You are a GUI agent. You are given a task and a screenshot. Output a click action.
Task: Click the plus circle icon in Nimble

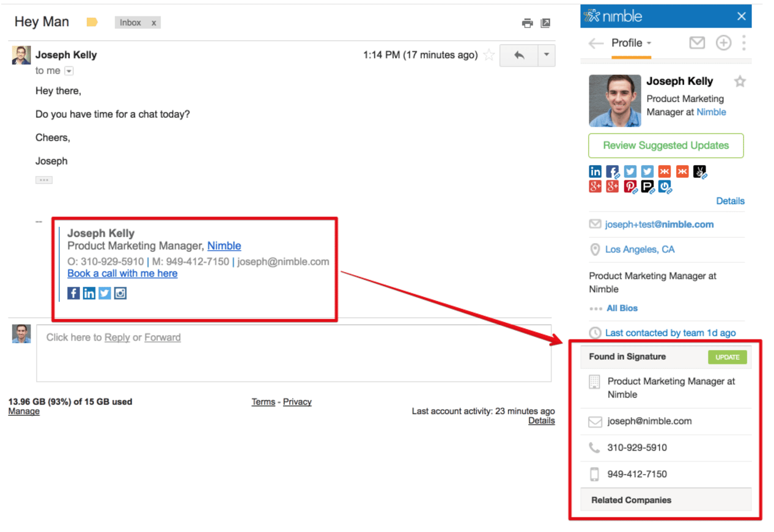coord(723,43)
